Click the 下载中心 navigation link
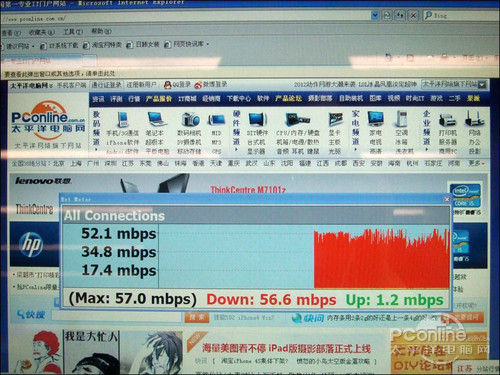 [x=239, y=99]
